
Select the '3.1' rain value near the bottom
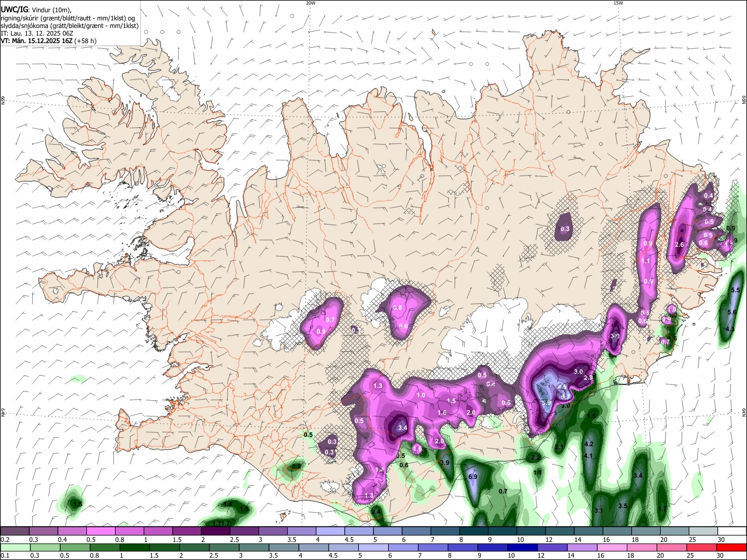(x=599, y=510)
